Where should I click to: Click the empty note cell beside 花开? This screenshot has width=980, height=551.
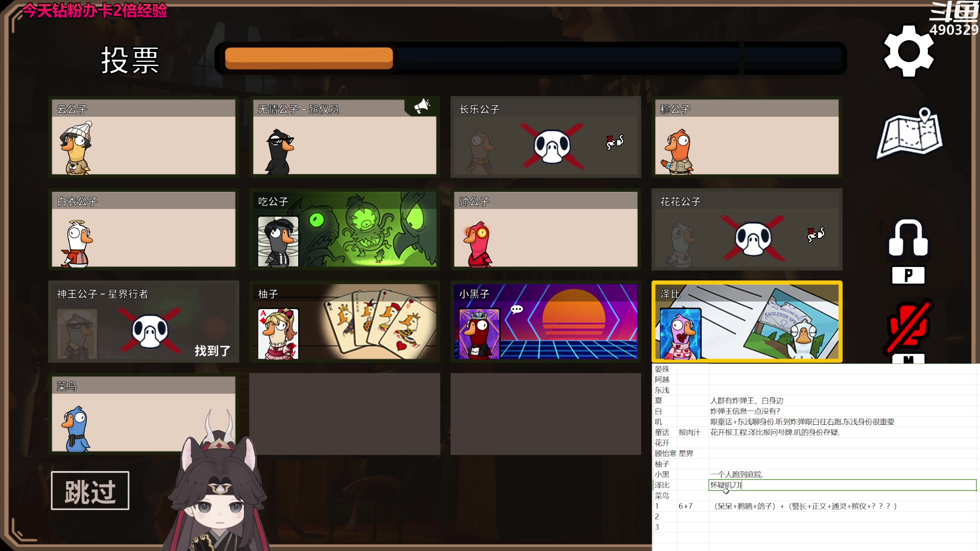click(x=766, y=443)
